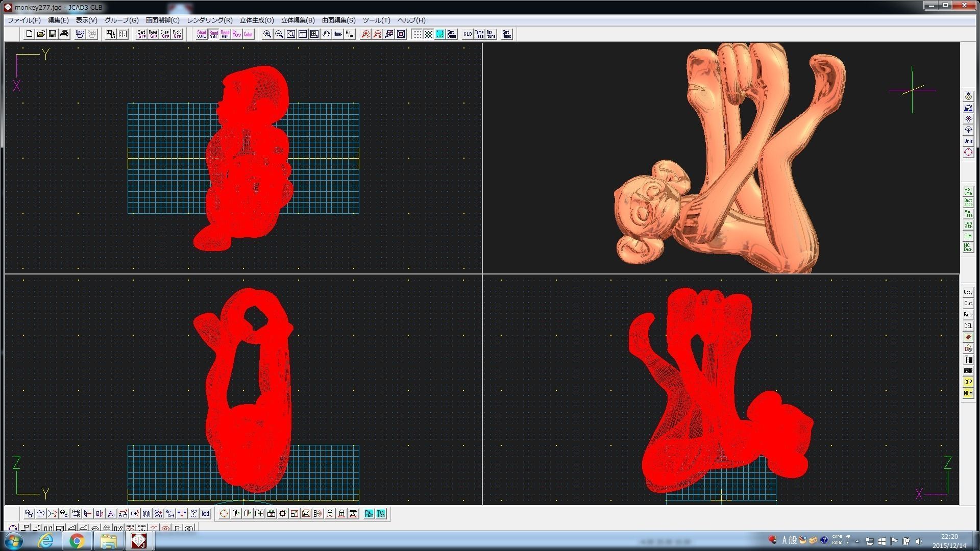The width and height of the screenshot is (980, 551).
Task: Click the Copy sidebar button
Action: tap(968, 292)
